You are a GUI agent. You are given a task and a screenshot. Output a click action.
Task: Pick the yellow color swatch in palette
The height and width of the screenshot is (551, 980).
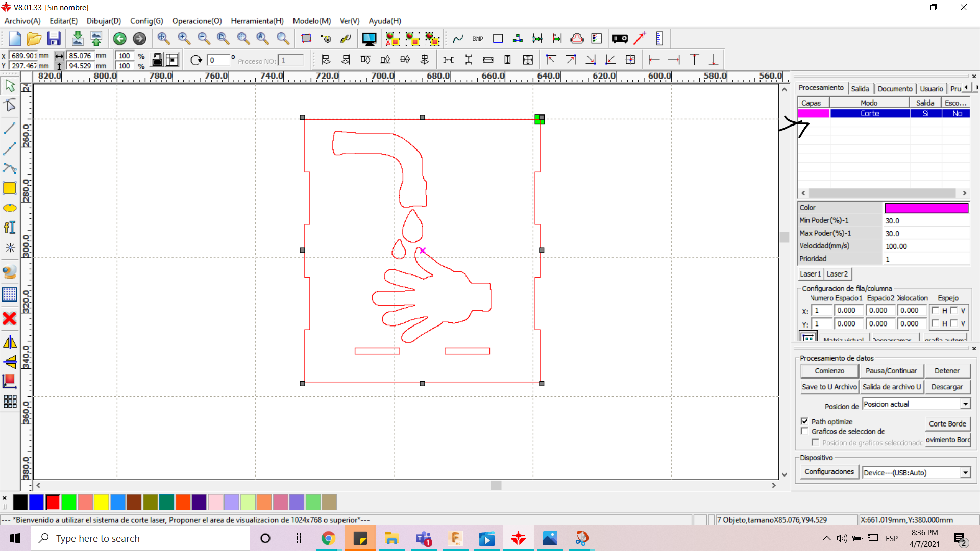click(102, 503)
